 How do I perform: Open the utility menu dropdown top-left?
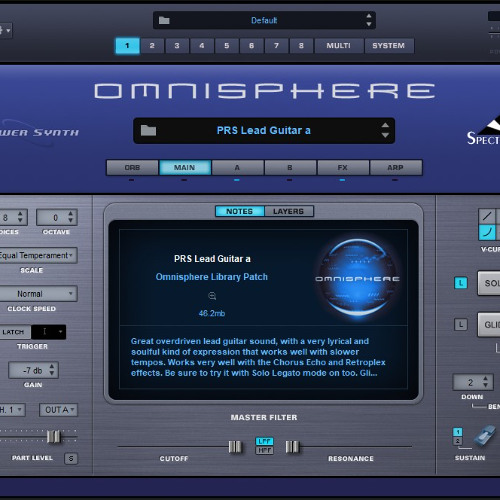tap(6, 31)
